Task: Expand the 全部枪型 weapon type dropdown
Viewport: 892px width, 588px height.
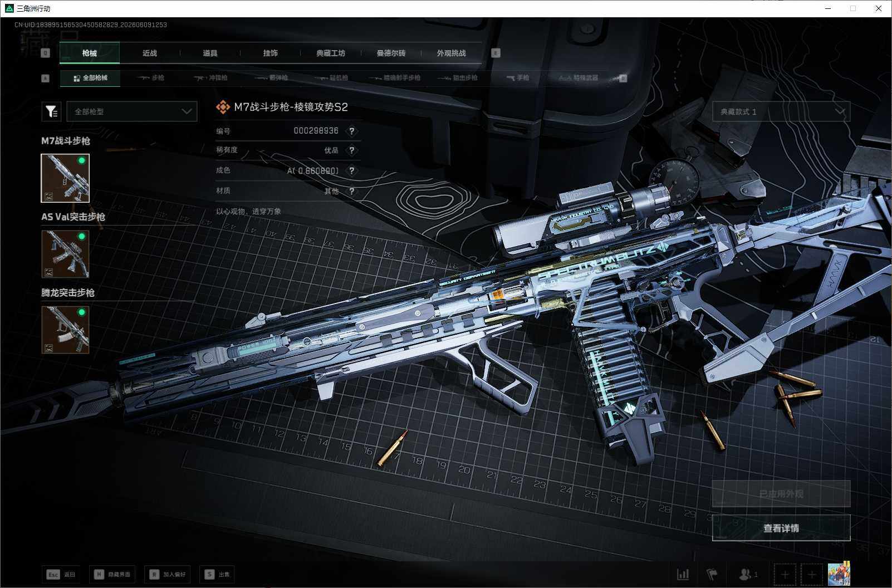Action: coord(132,111)
